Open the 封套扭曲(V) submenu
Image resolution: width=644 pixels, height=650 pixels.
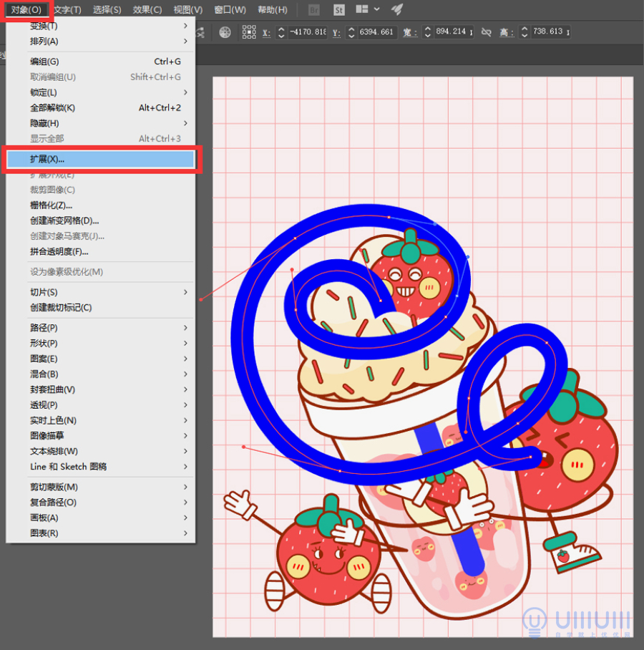click(x=100, y=389)
